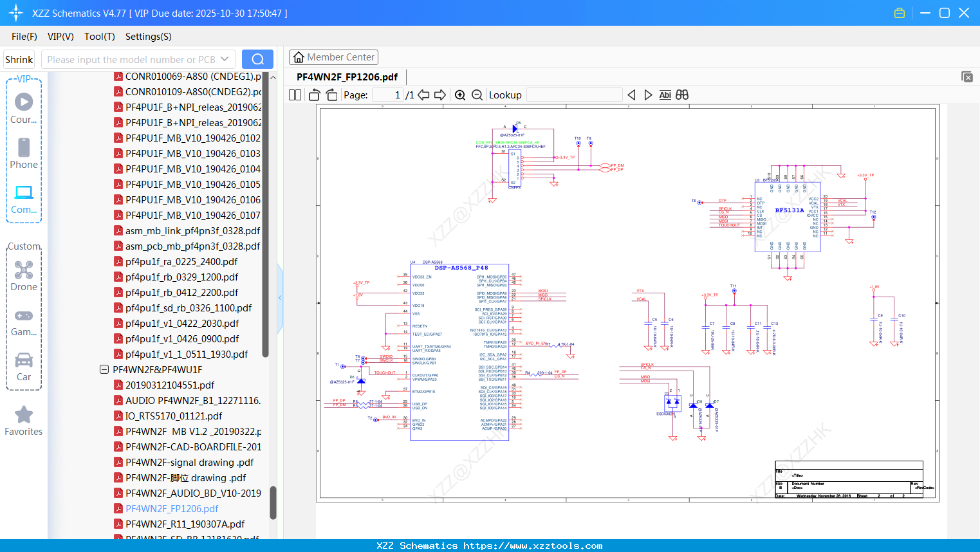Toggle the two-page split view icon
The image size is (980, 552).
tap(295, 95)
